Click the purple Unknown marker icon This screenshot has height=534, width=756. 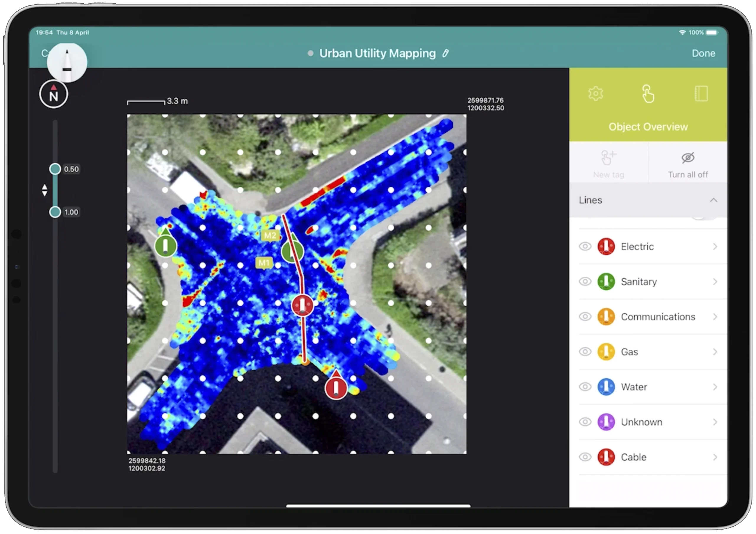coord(606,422)
